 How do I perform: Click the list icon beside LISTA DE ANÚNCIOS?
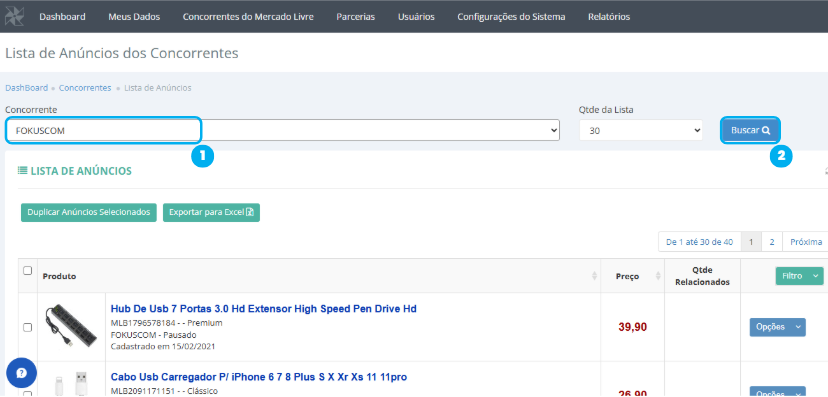[22, 171]
